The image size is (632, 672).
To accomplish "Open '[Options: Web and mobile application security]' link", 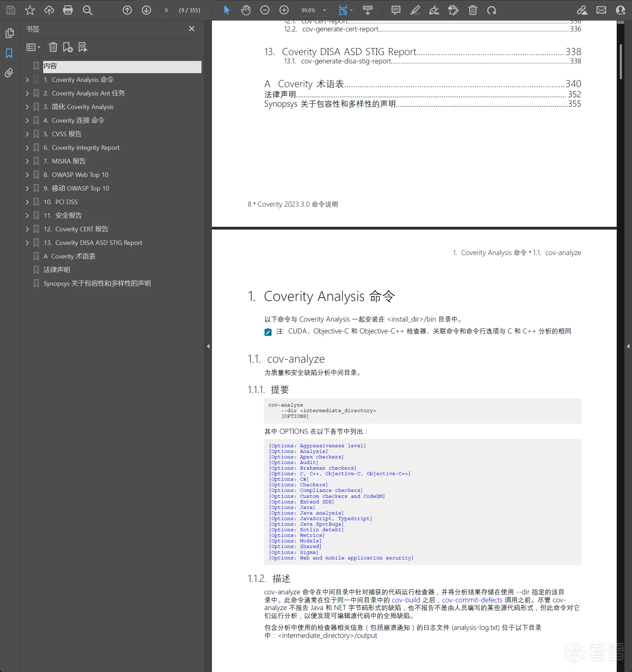I will point(341,558).
